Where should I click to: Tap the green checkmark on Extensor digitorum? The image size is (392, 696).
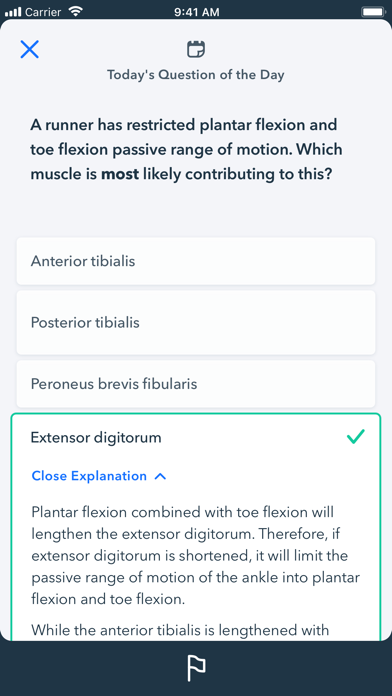(x=356, y=437)
